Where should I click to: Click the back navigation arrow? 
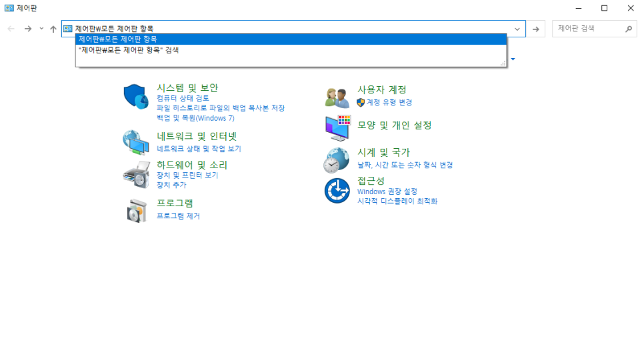(x=11, y=29)
